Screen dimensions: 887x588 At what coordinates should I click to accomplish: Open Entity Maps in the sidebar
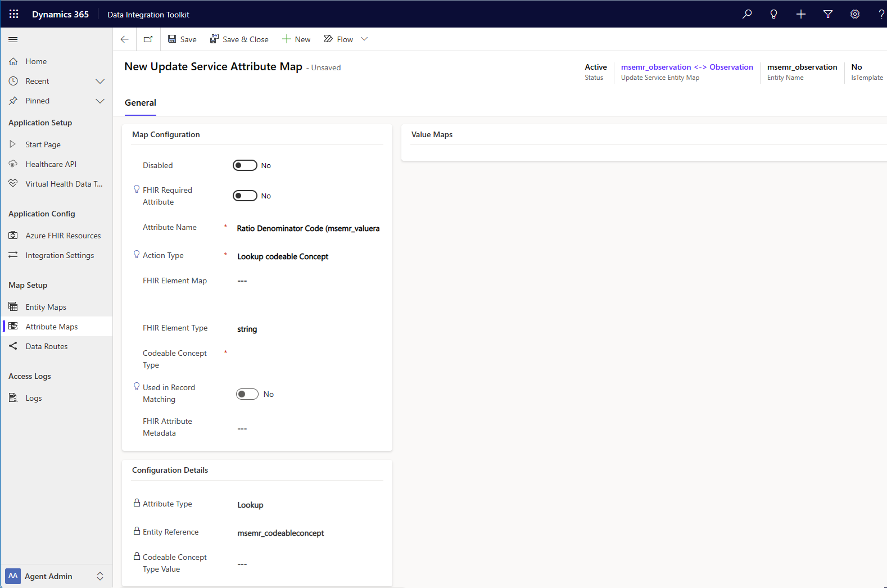click(x=46, y=307)
